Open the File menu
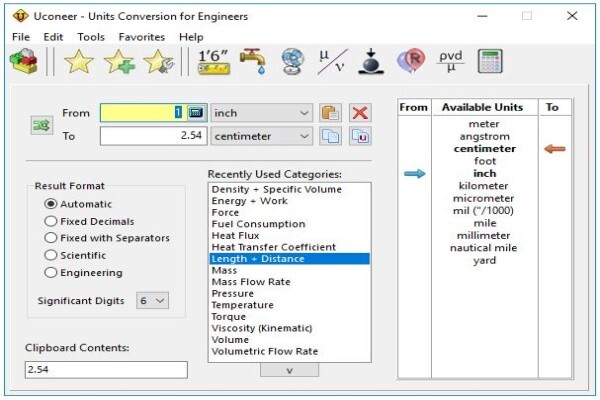Screen dimensions: 600x400 click(x=21, y=37)
